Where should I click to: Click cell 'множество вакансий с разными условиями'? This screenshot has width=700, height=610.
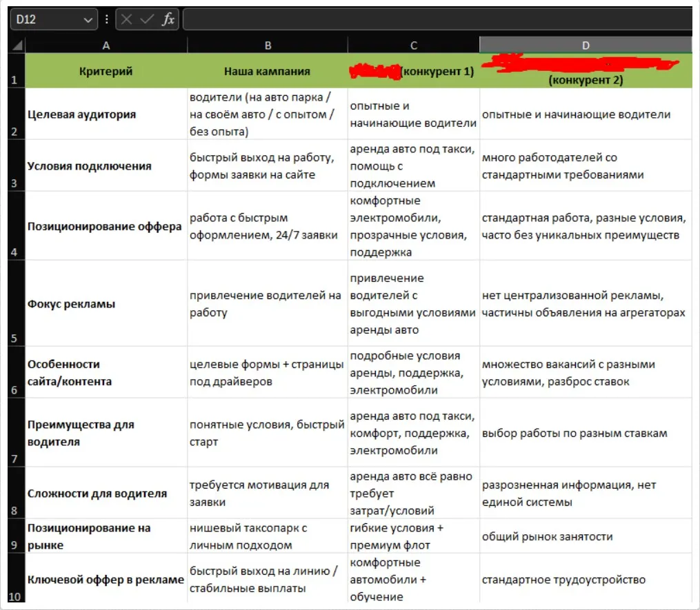click(586, 372)
